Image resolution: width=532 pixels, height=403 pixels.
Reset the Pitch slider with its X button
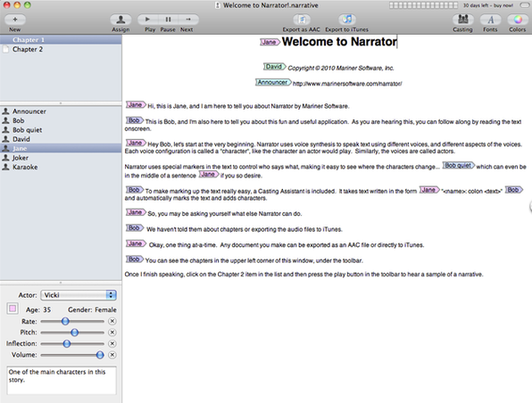coord(112,333)
